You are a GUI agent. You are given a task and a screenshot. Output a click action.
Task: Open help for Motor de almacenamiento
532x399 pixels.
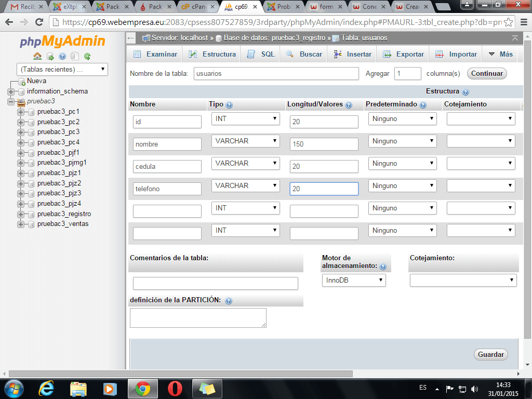(x=383, y=266)
